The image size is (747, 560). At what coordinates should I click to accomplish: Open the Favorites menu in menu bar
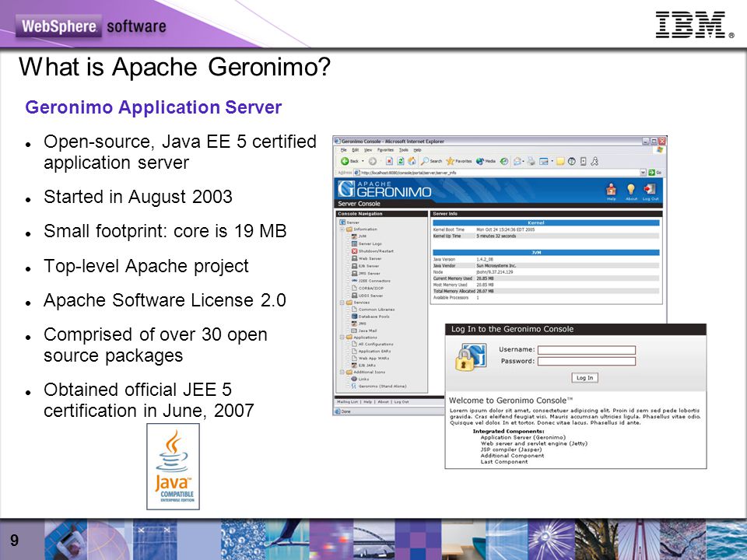pos(386,149)
